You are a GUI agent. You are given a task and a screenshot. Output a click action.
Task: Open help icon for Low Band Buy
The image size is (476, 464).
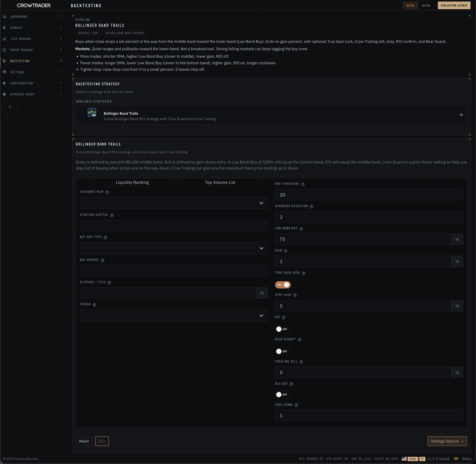(x=301, y=229)
